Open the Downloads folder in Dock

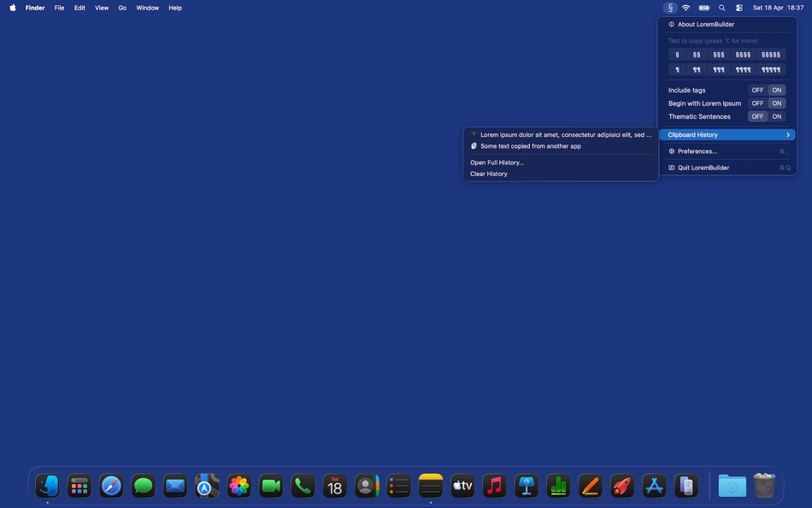(x=733, y=486)
